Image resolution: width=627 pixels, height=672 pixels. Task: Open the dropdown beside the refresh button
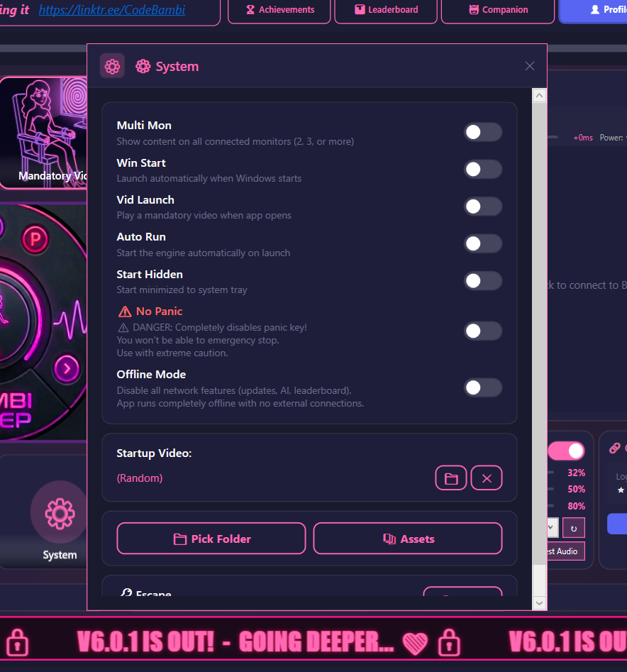click(x=552, y=527)
